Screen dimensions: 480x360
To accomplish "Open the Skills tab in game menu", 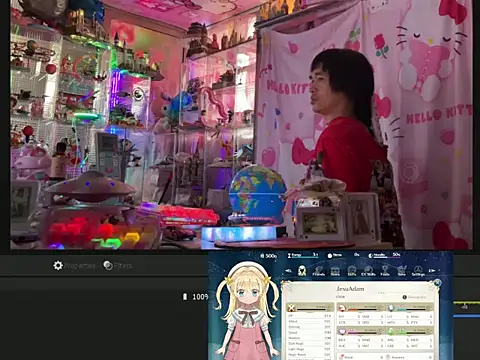I will pyautogui.click(x=352, y=271).
